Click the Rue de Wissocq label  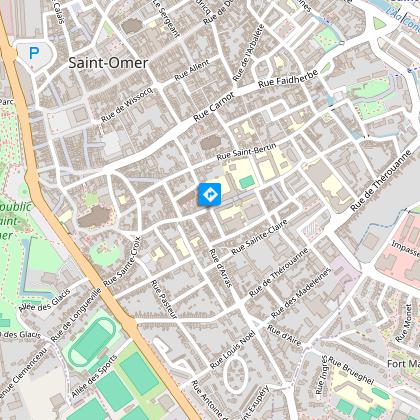click(127, 104)
